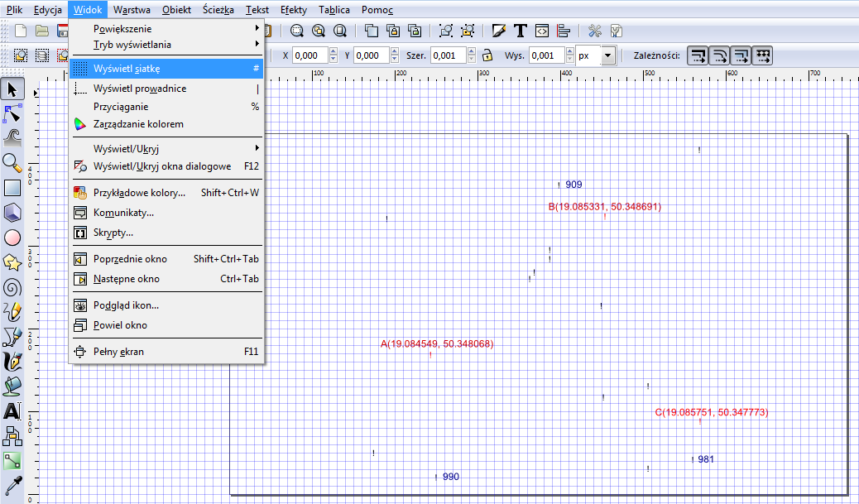This screenshot has height=504, width=859.
Task: Expand Tryb wyświetlania submenu
Action: 166,45
